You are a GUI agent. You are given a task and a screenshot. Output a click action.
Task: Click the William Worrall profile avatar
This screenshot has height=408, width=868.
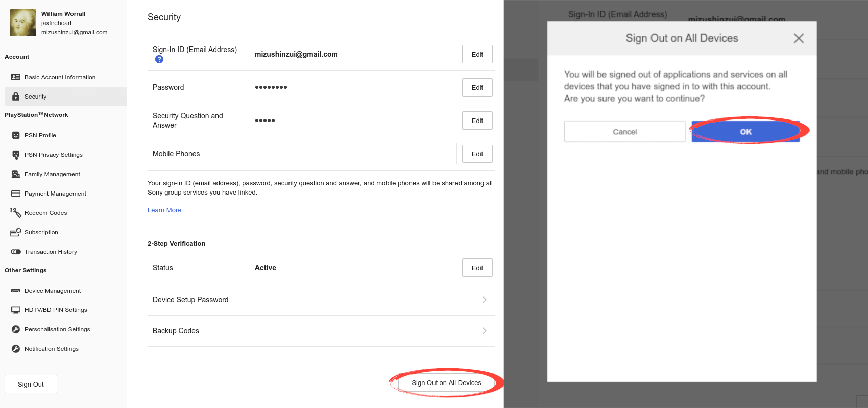[x=23, y=22]
